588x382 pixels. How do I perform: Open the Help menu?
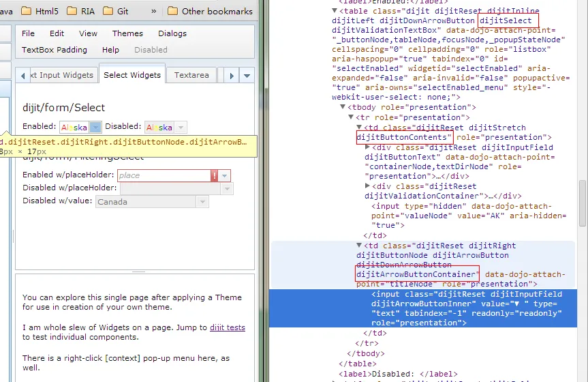(x=110, y=50)
